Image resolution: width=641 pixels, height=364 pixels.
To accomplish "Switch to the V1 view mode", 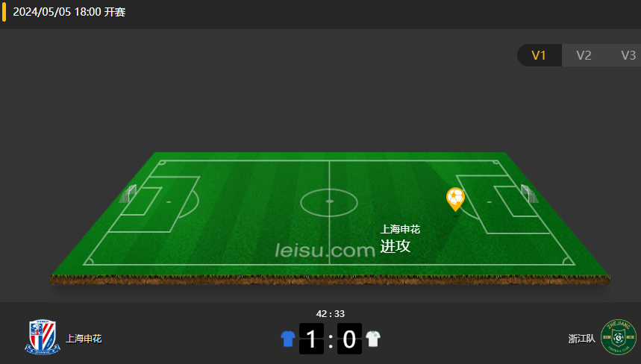I will 539,55.
